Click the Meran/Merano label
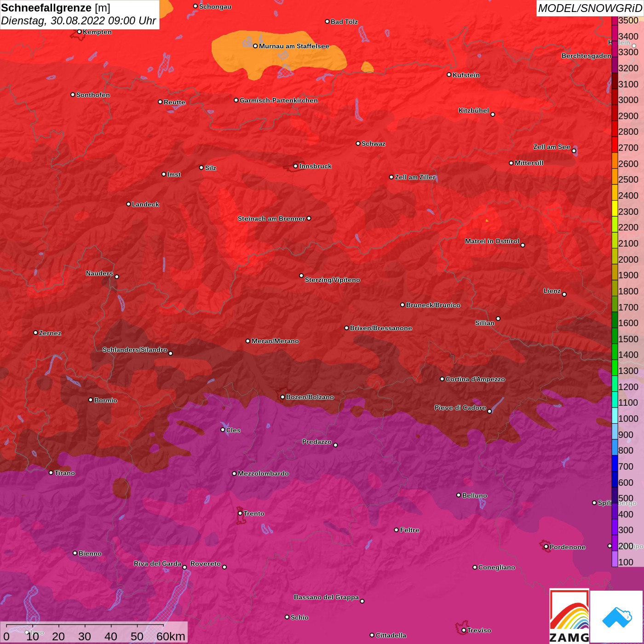 pos(275,341)
